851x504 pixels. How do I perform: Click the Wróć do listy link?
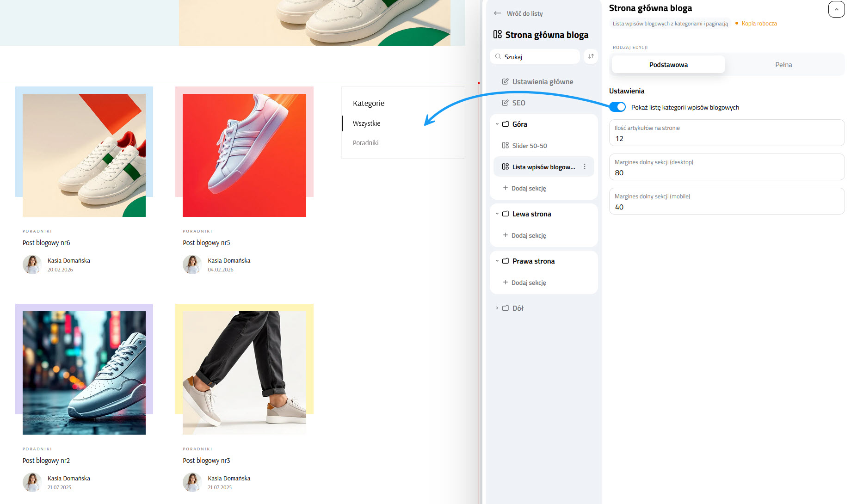tap(524, 13)
